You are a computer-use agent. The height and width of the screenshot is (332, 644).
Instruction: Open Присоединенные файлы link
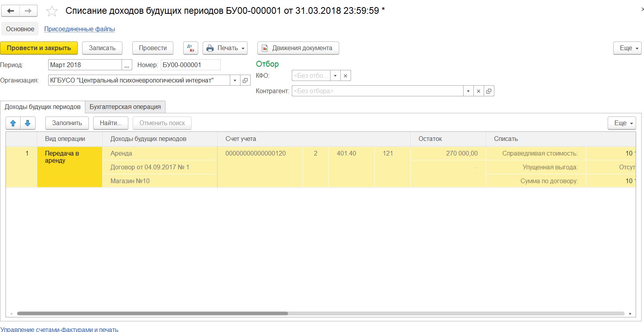pyautogui.click(x=79, y=29)
